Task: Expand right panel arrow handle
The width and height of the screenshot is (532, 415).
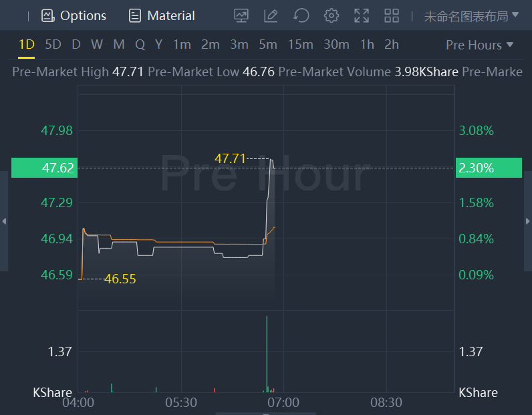Action: (528, 221)
